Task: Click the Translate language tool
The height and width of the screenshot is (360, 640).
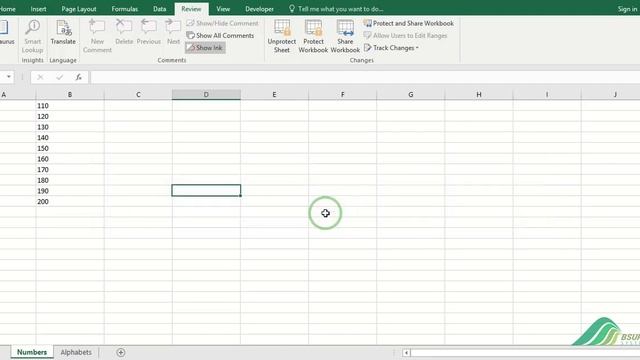Action: (x=63, y=32)
